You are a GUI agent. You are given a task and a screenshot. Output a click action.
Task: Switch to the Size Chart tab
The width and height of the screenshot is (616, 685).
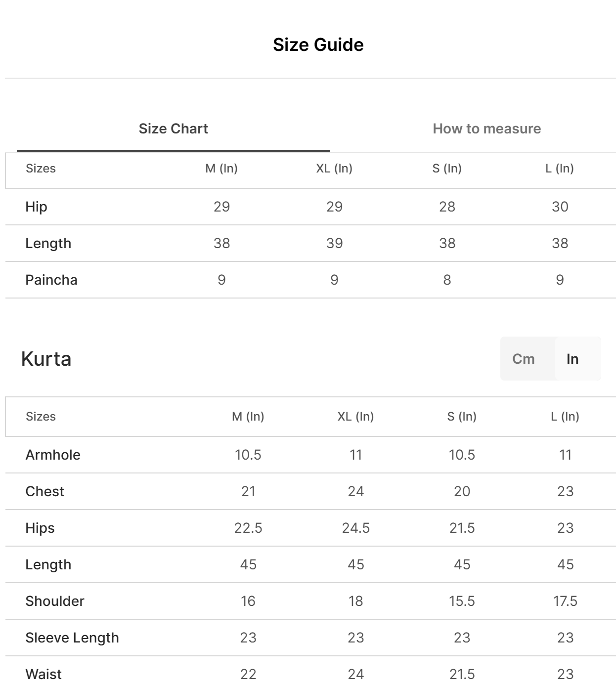point(173,129)
